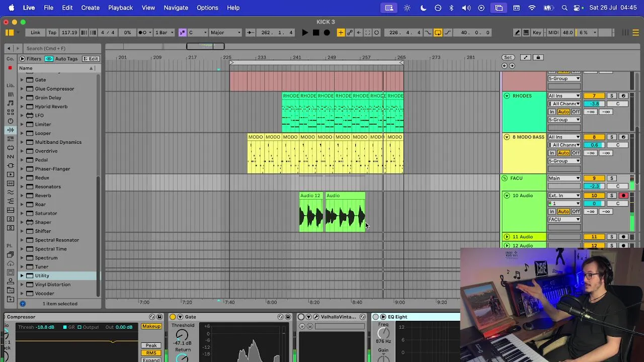Solo the FACU group track

[612, 178]
